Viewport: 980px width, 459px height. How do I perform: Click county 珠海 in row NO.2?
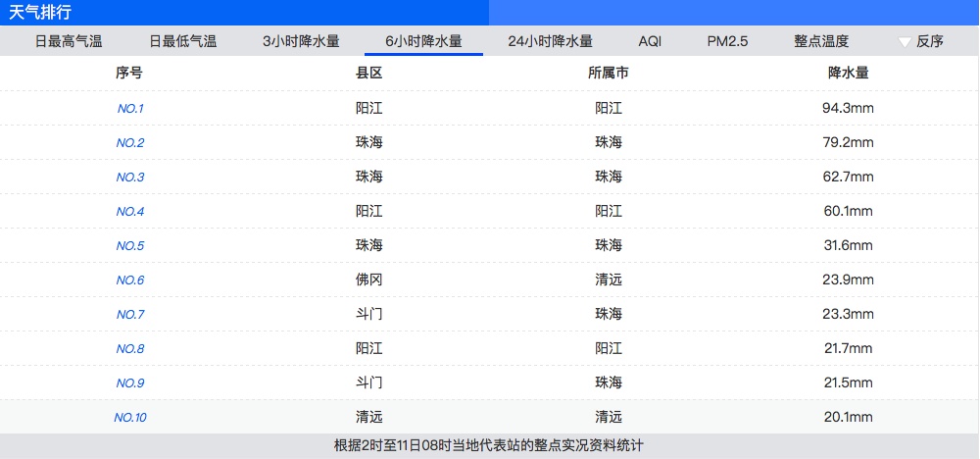click(368, 142)
